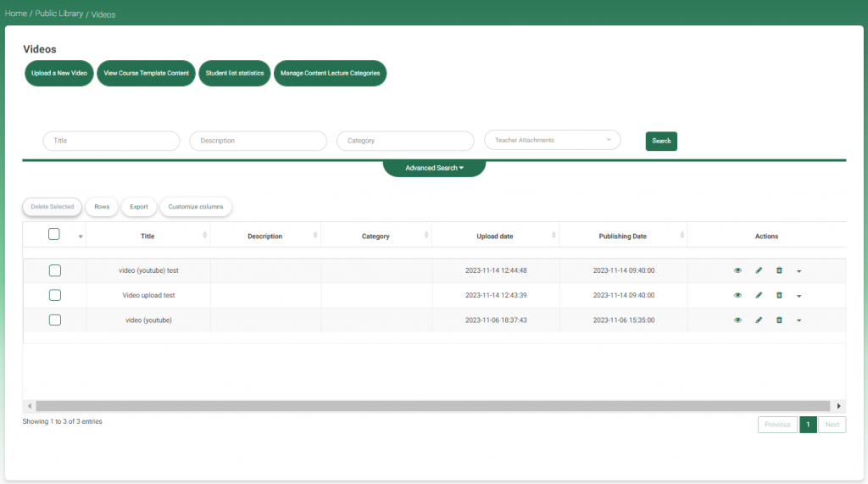Sort table by Upload date column arrows
The height and width of the screenshot is (484, 868).
coord(554,236)
